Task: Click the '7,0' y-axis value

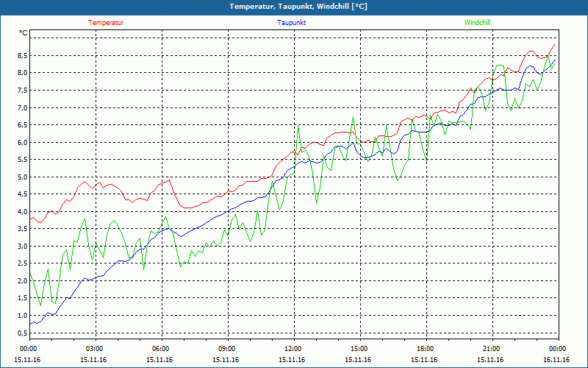Action: 23,107
